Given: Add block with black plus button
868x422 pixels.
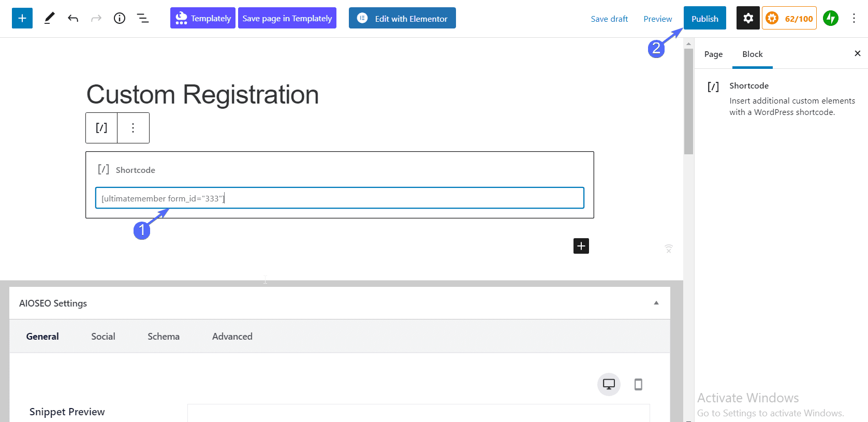Looking at the screenshot, I should tap(581, 246).
